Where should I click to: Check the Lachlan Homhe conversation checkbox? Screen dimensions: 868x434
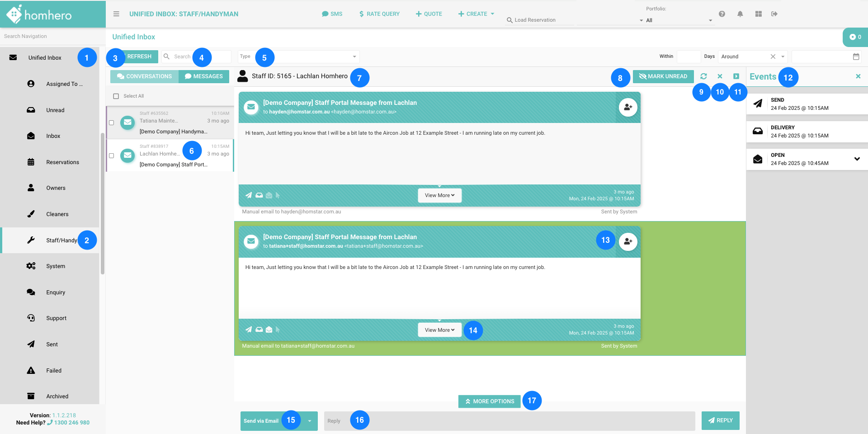click(112, 156)
